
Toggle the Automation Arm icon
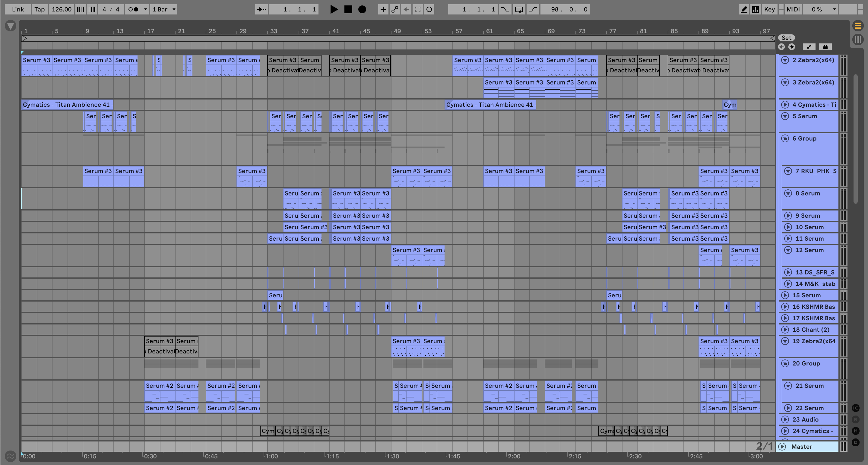coord(394,9)
